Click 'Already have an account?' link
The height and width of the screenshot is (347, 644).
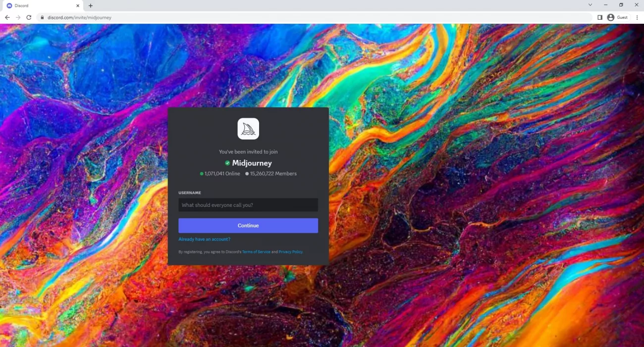pos(204,239)
